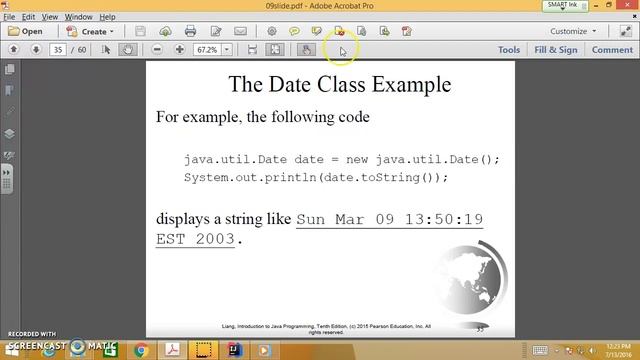The image size is (640, 360).
Task: Click the underlined text 'EST 2003'
Action: (x=196, y=239)
